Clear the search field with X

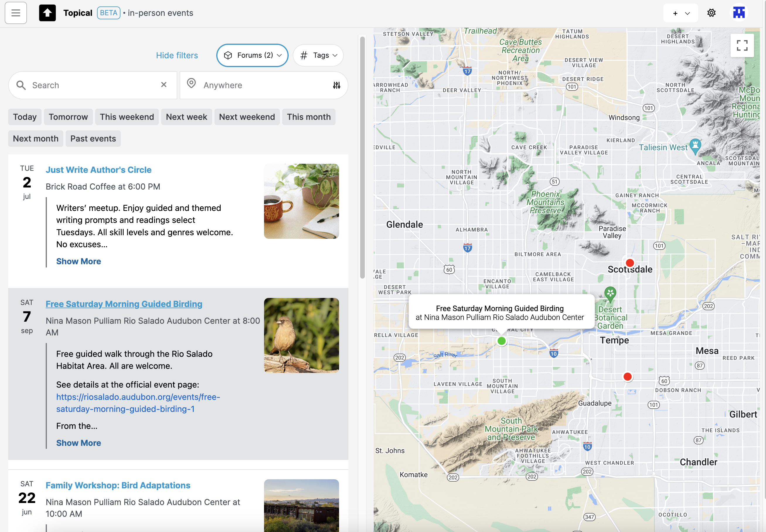coord(164,85)
